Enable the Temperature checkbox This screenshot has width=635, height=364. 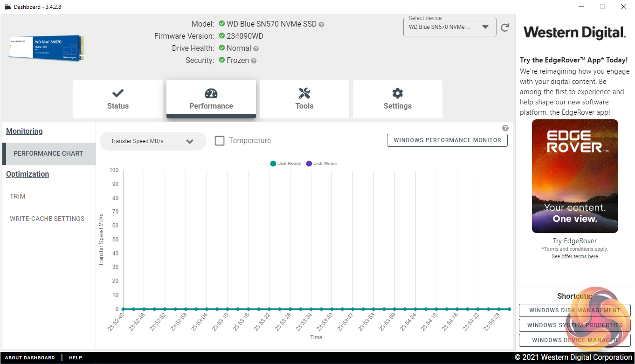click(x=220, y=141)
